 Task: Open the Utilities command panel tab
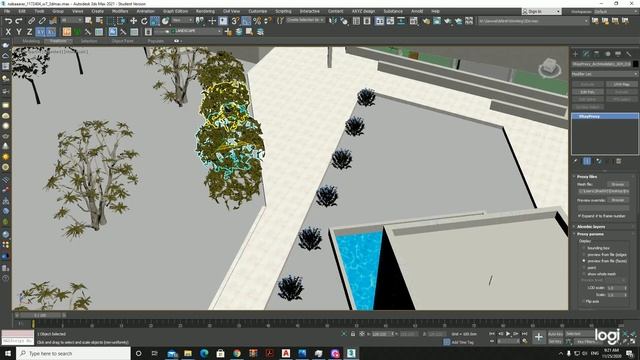(x=629, y=53)
